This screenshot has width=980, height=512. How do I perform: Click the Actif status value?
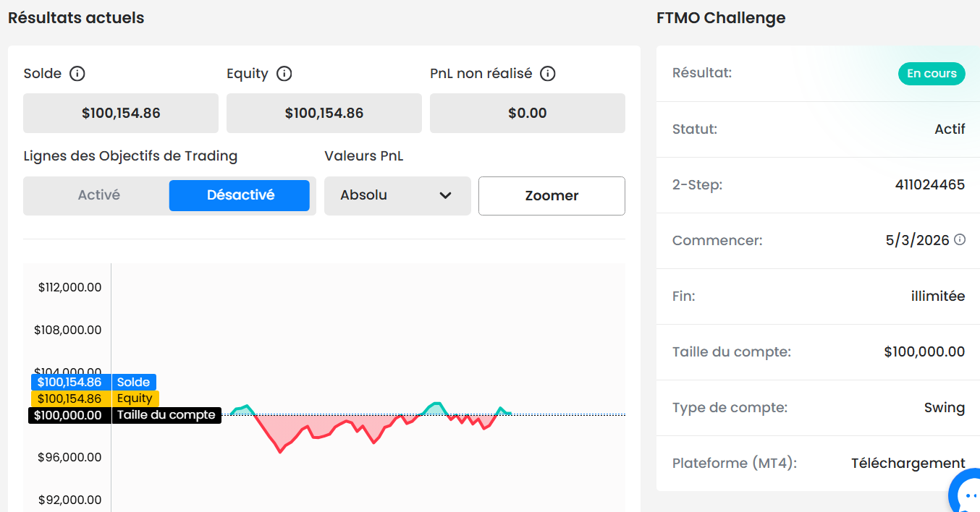(950, 129)
